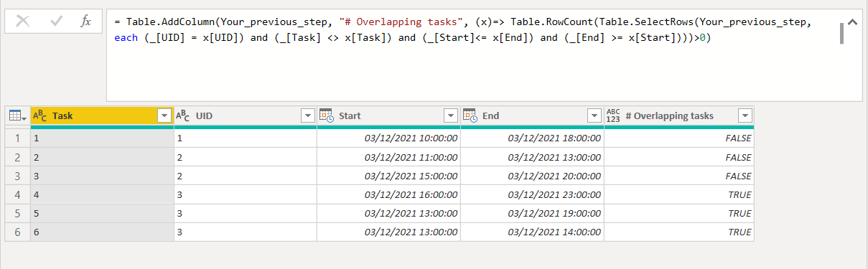Open the Start column filter dropdown
Screen dimensions: 868x269
click(451, 115)
